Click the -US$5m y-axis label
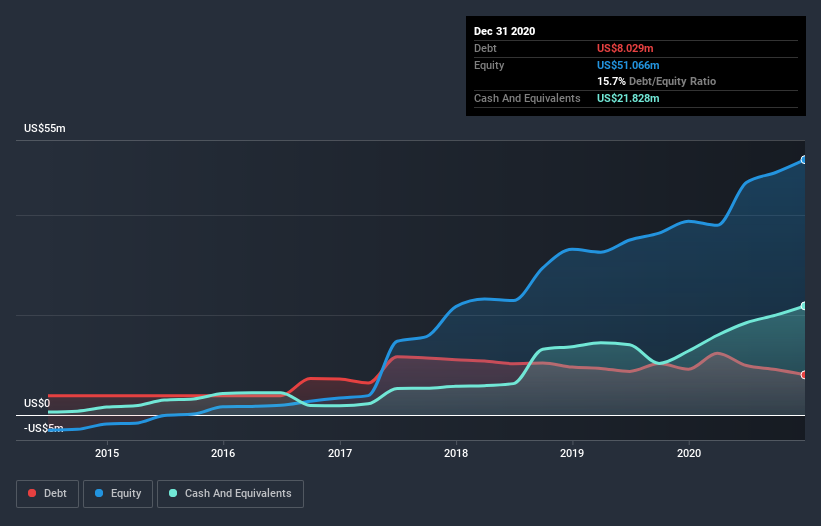Viewport: 821px width, 526px height. click(x=43, y=428)
